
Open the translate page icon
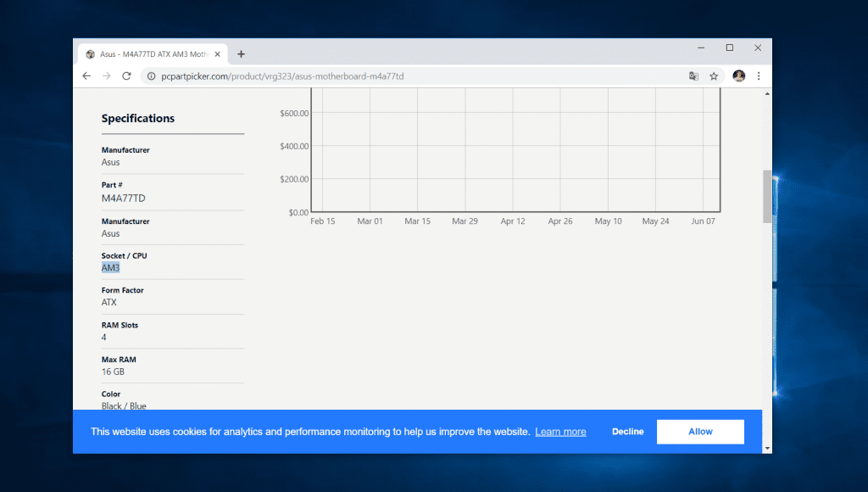[x=693, y=75]
